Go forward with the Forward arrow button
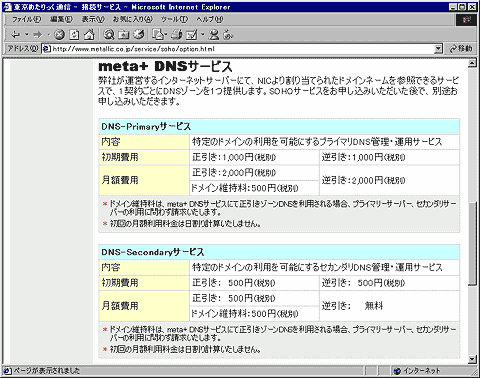The width and height of the screenshot is (480, 378). (38, 35)
